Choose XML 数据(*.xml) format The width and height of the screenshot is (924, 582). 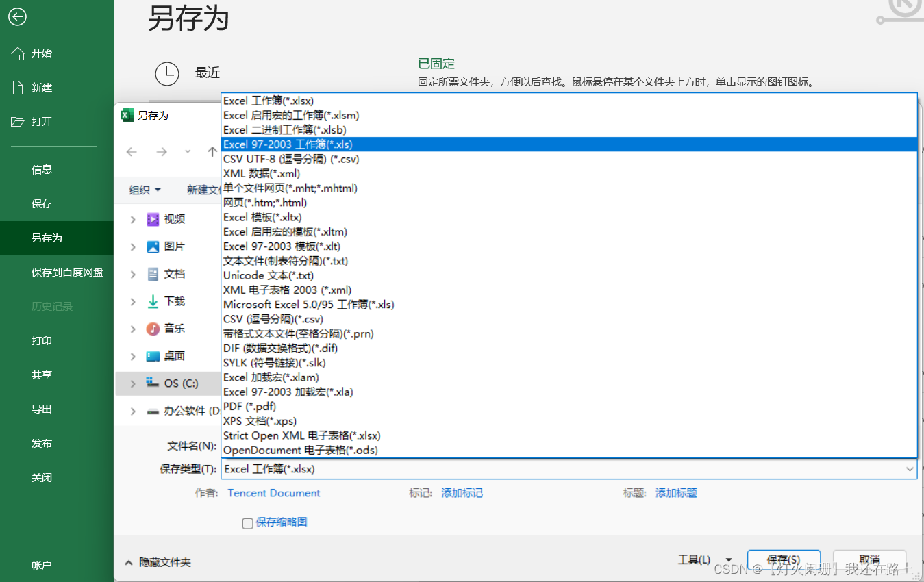click(569, 173)
